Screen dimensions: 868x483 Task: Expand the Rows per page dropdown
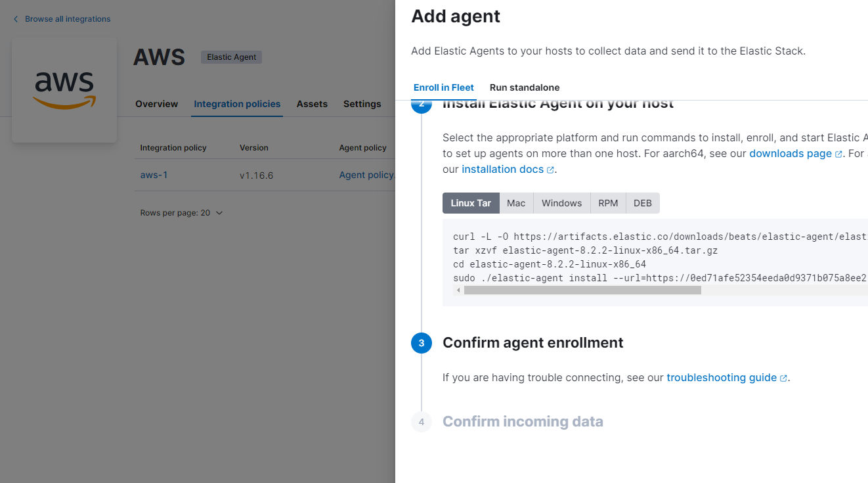(182, 213)
